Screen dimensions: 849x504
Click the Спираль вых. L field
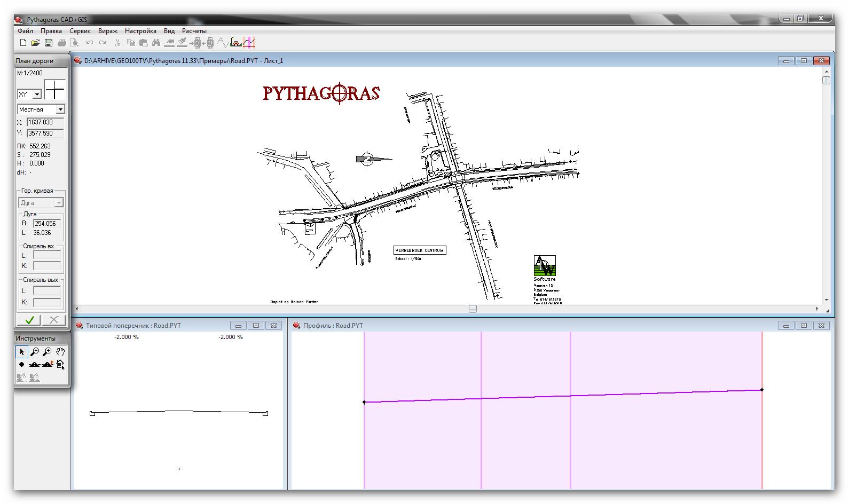pos(47,291)
